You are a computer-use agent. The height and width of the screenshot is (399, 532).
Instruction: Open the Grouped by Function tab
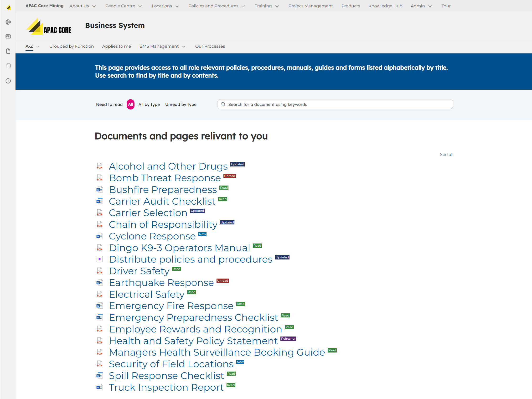coord(72,46)
